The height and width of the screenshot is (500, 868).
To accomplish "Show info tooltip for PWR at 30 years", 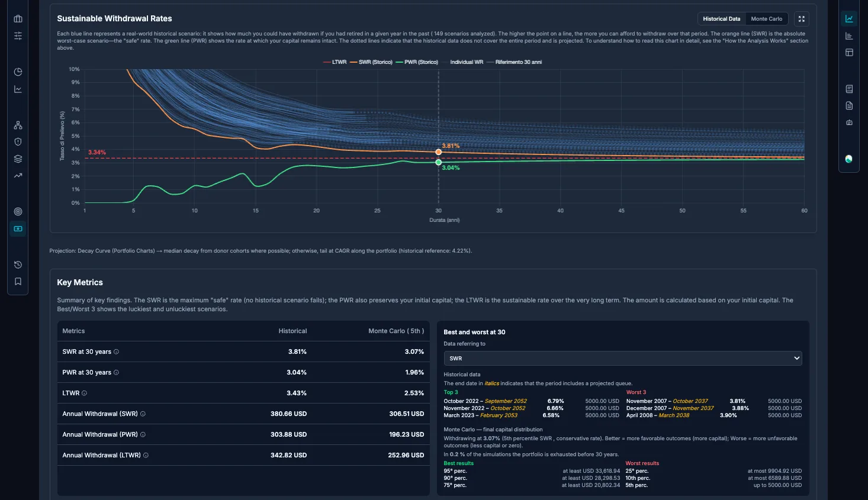I will click(x=116, y=373).
